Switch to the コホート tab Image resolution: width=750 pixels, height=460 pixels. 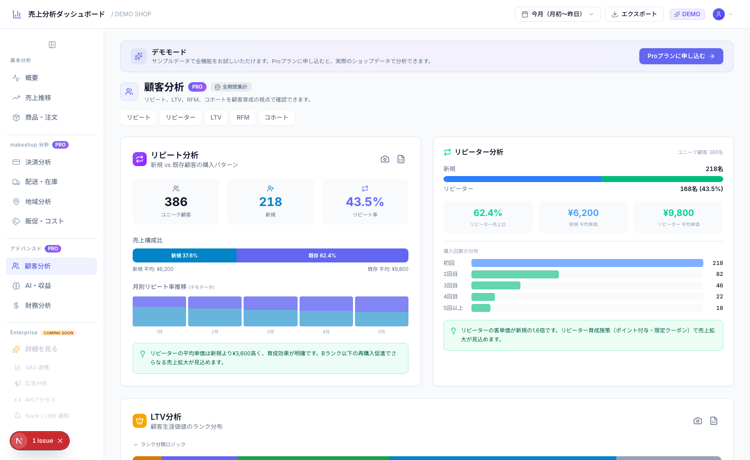[276, 118]
